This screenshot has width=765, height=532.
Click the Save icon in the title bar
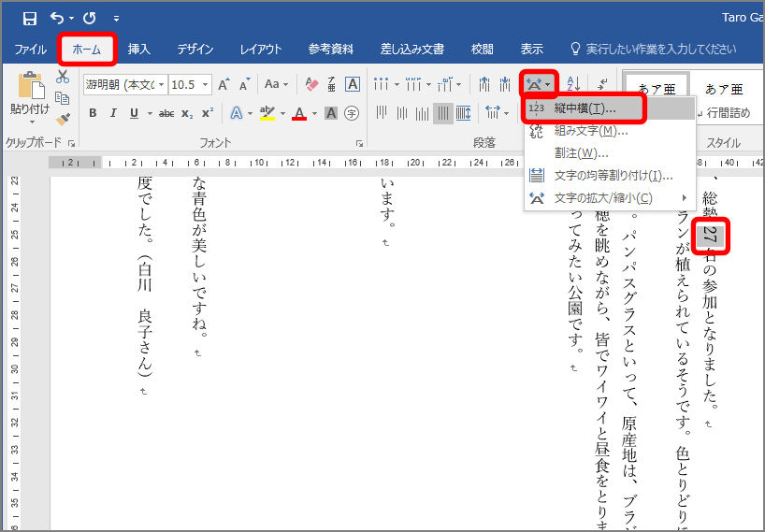(30, 19)
